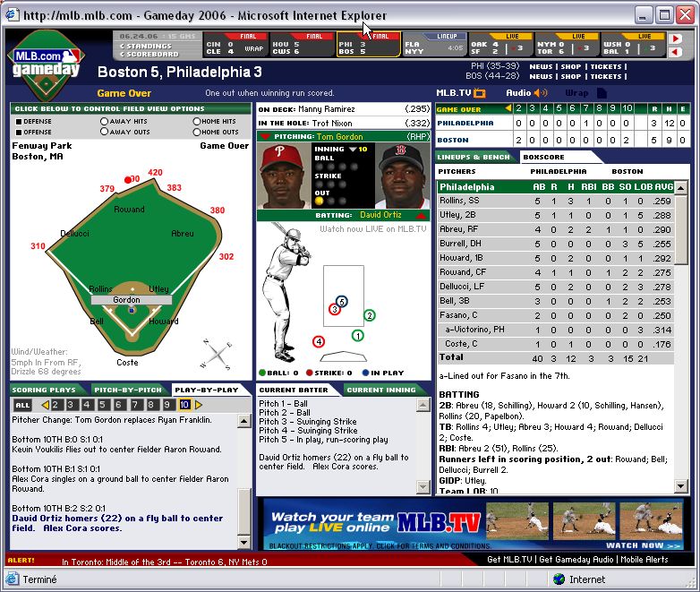Expand batter details red arrow by David Ortiz

tap(421, 215)
